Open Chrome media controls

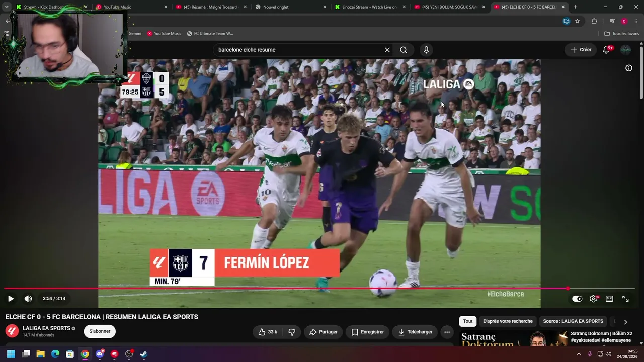click(x=612, y=21)
